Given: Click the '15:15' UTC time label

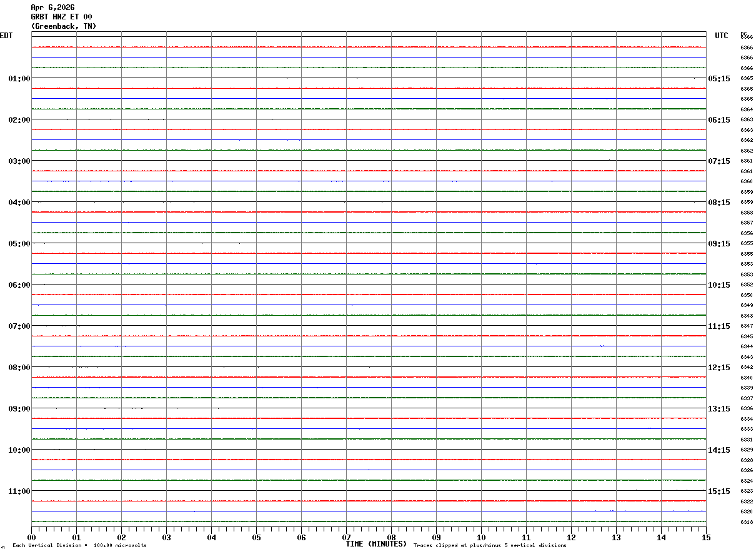Looking at the screenshot, I should point(719,491).
